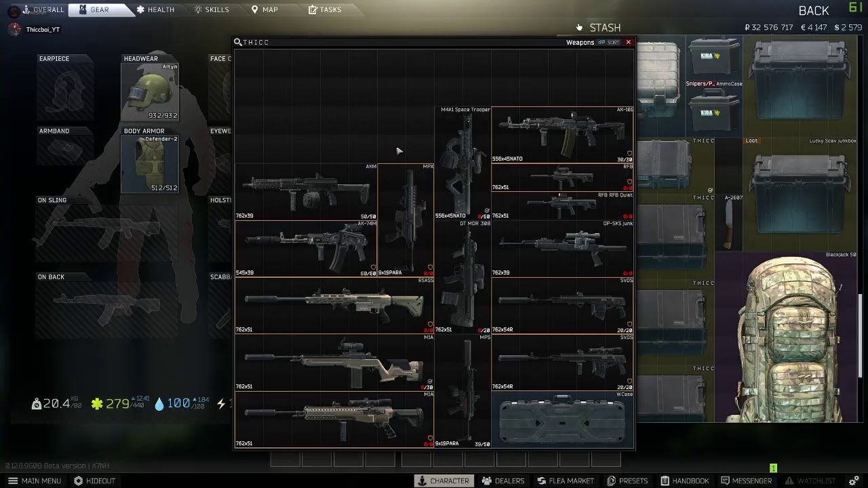Click the green notification badge above Messenger
The image size is (868, 488).
coord(773,468)
